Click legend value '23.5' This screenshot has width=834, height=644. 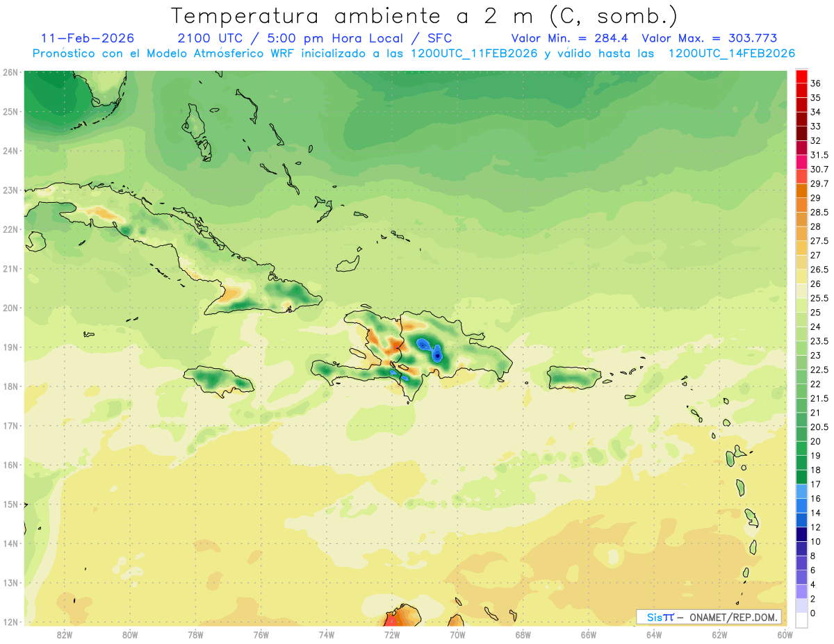819,341
